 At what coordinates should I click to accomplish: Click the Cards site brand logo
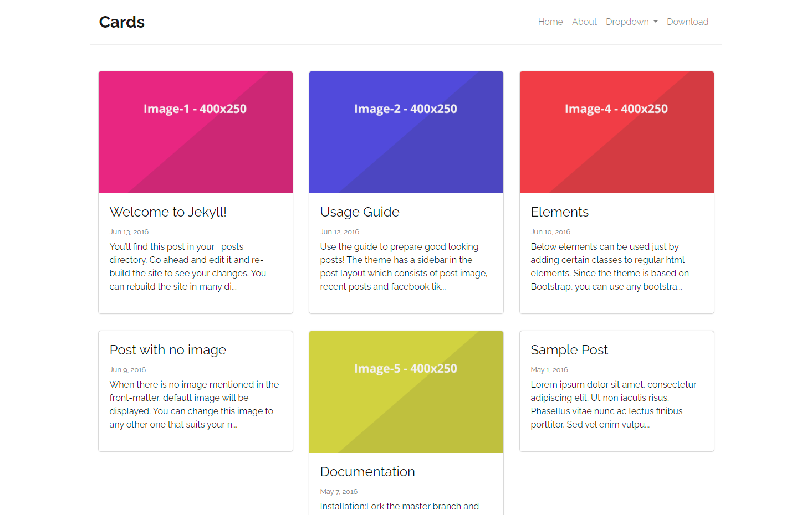tap(121, 22)
